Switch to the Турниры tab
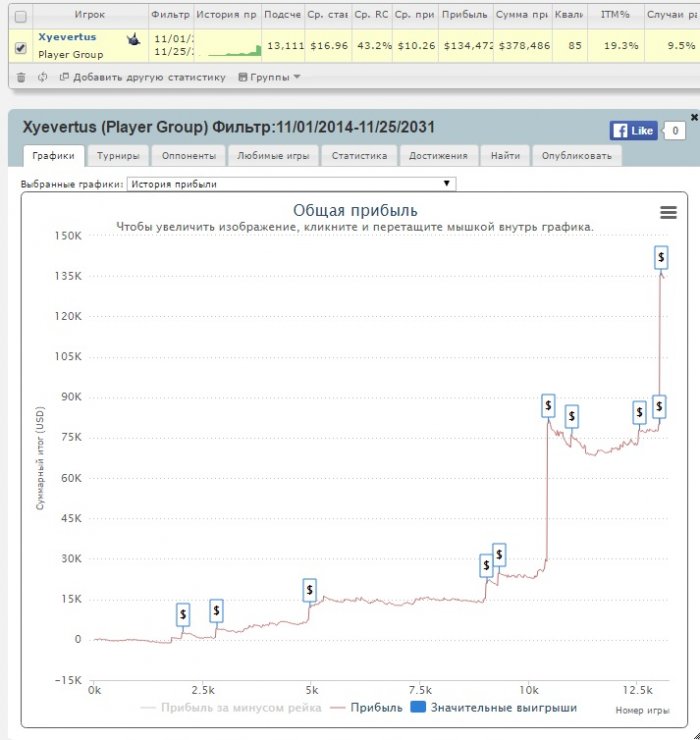This screenshot has height=740, width=700. pos(118,156)
